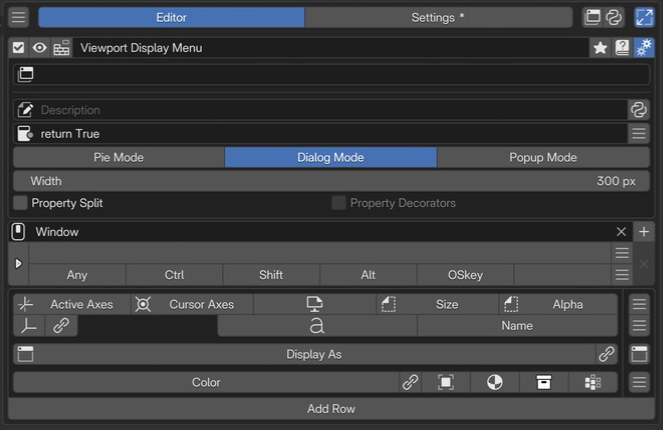663x430 pixels.
Task: Toggle the OSkey modifier
Action: pyautogui.click(x=465, y=275)
